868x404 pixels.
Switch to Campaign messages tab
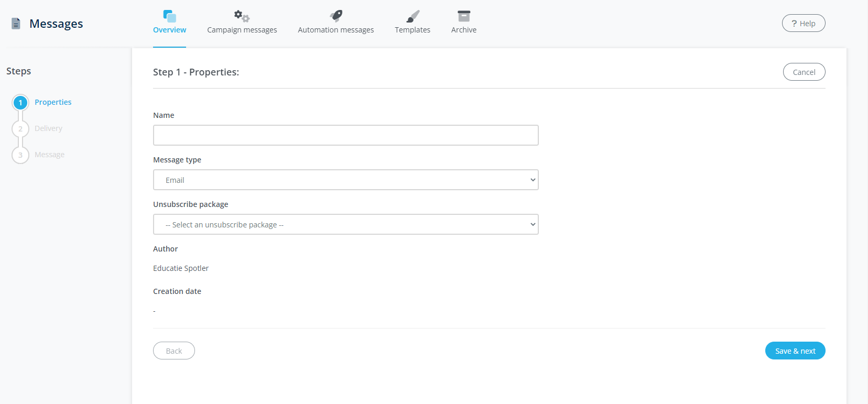[242, 30]
